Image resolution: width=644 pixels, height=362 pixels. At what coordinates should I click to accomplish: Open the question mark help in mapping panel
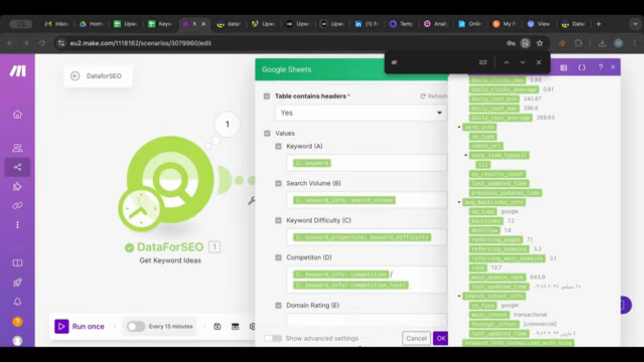click(600, 68)
